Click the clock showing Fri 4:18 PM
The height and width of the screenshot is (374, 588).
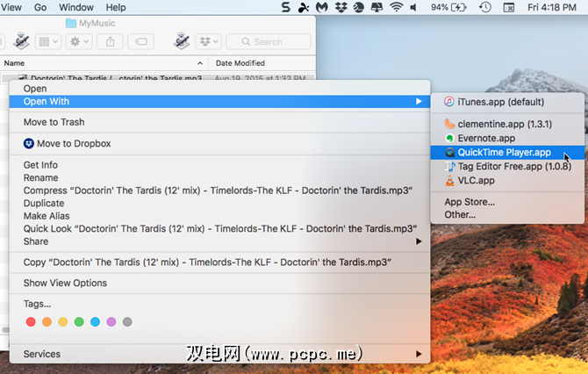tap(552, 7)
